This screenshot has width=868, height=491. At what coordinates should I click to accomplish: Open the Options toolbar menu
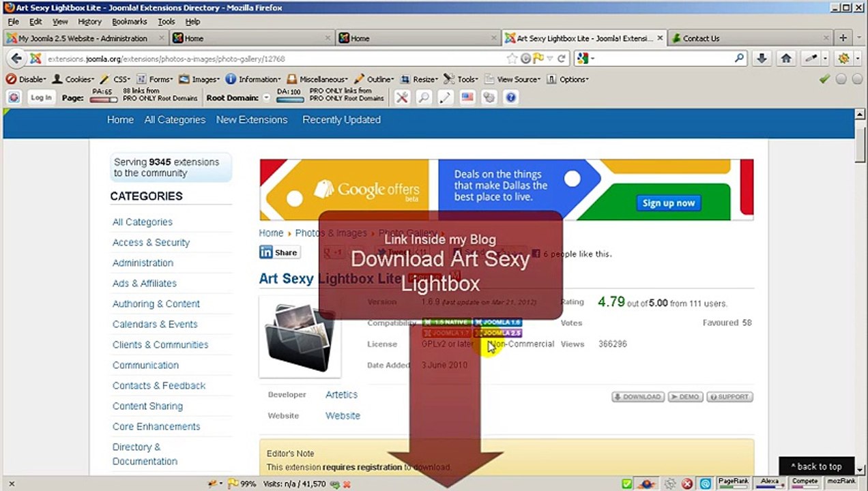click(x=568, y=79)
